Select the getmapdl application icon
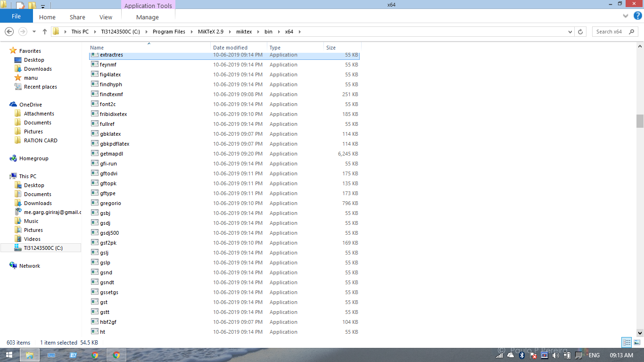This screenshot has height=362, width=644. pos(95,154)
